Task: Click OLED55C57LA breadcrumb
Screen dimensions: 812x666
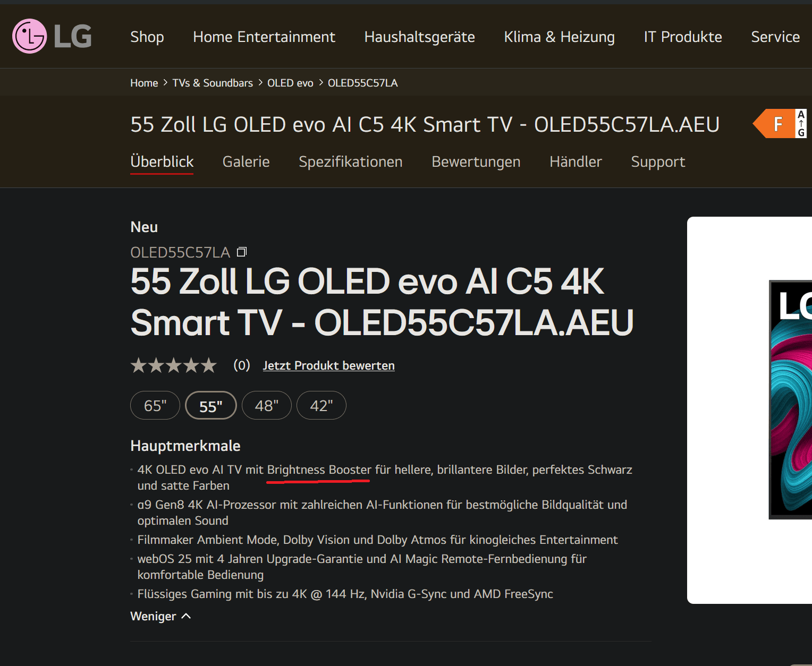Action: pyautogui.click(x=363, y=83)
